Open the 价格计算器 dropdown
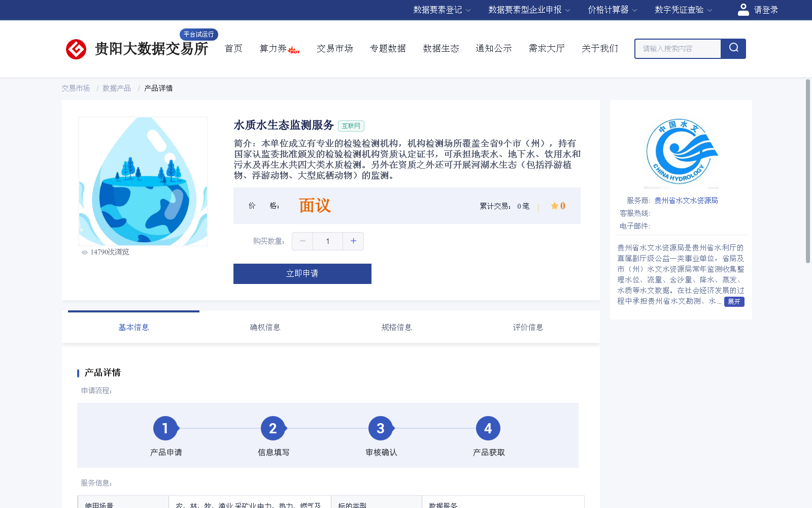The width and height of the screenshot is (812, 508). pyautogui.click(x=612, y=10)
